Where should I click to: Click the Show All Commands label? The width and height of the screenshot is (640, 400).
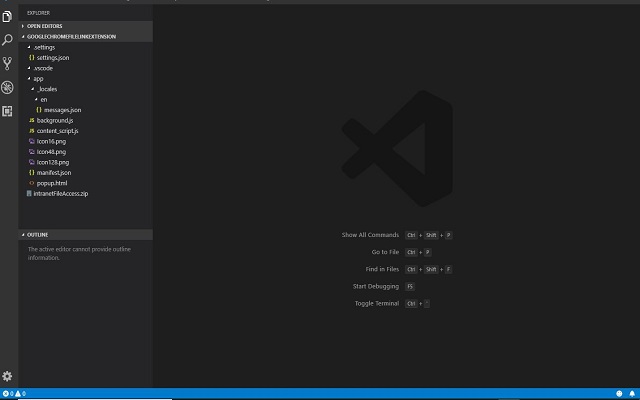click(370, 235)
